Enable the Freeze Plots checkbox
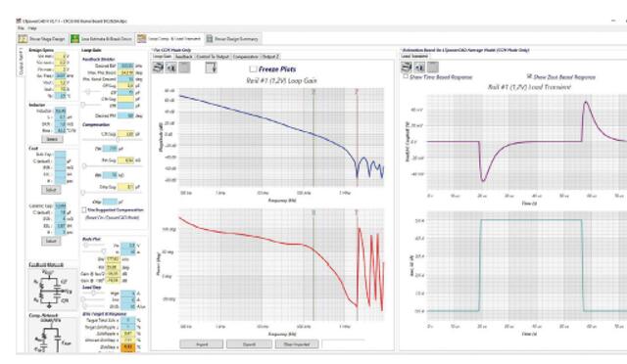 click(x=253, y=69)
